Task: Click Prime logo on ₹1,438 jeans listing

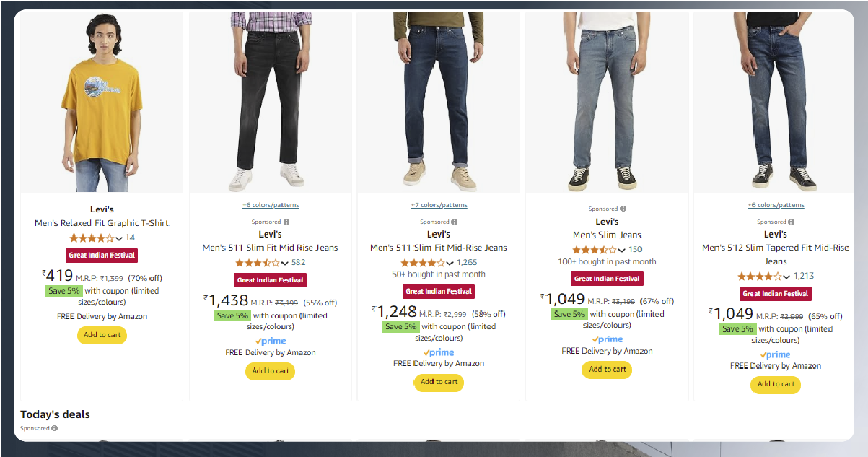Action: tap(271, 341)
